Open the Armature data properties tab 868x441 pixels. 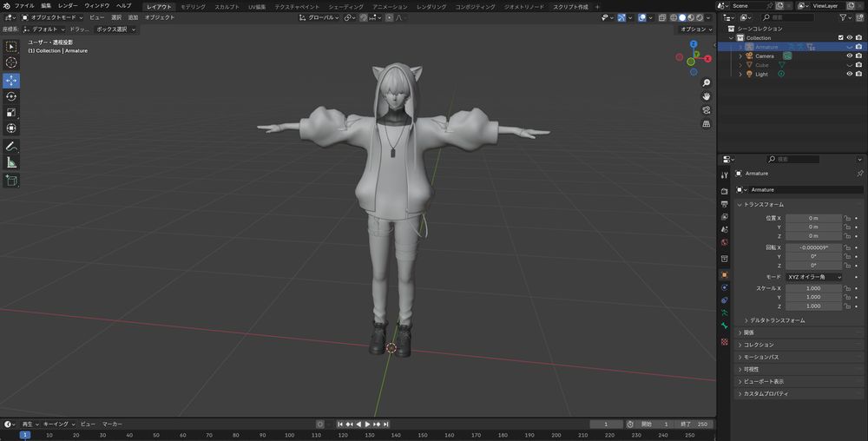coord(724,313)
